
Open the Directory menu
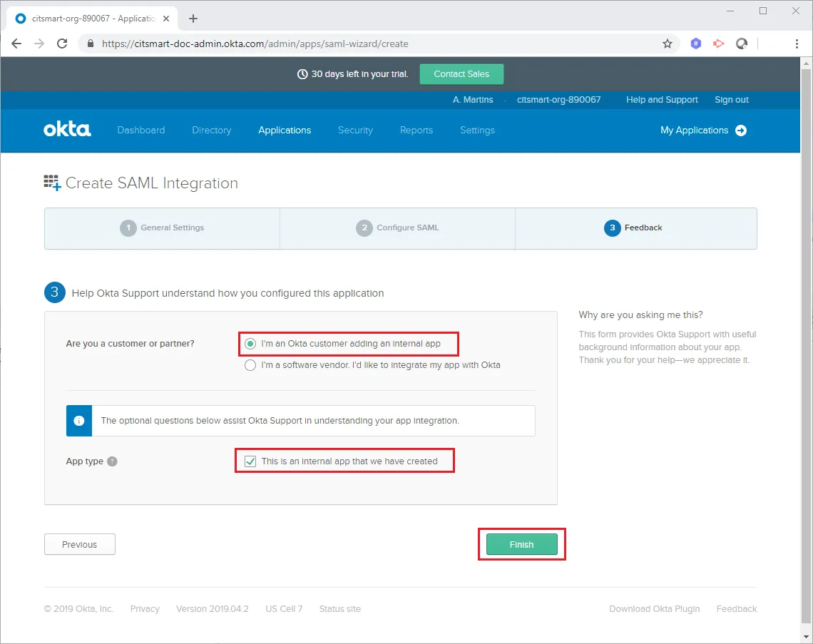coord(212,130)
